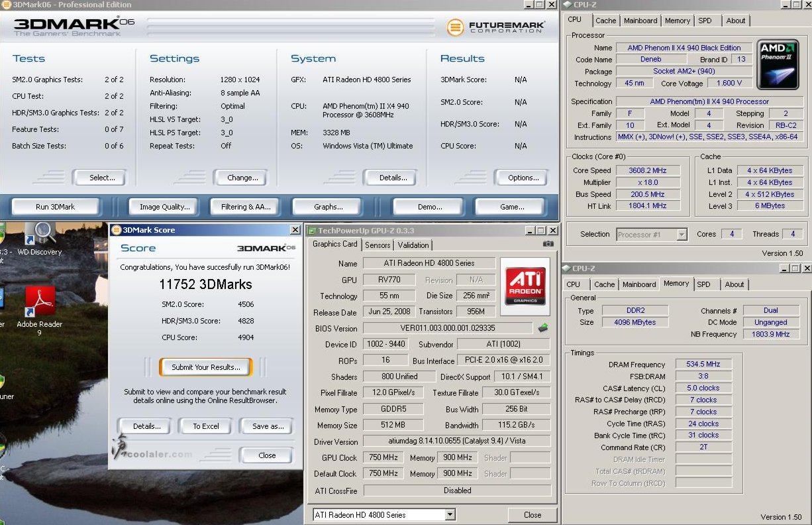812x525 pixels.
Task: Click the ATI CrossFire Disabled field
Action: click(x=457, y=491)
